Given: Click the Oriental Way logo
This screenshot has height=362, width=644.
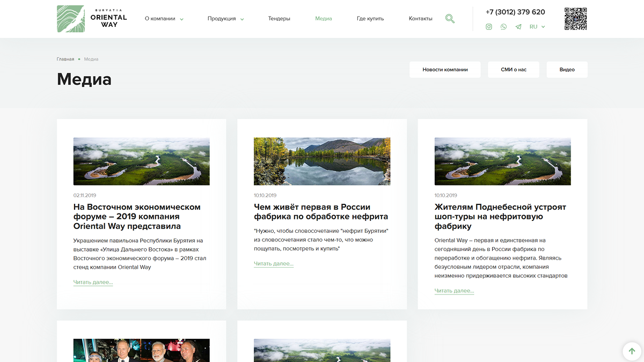Looking at the screenshot, I should [x=92, y=19].
